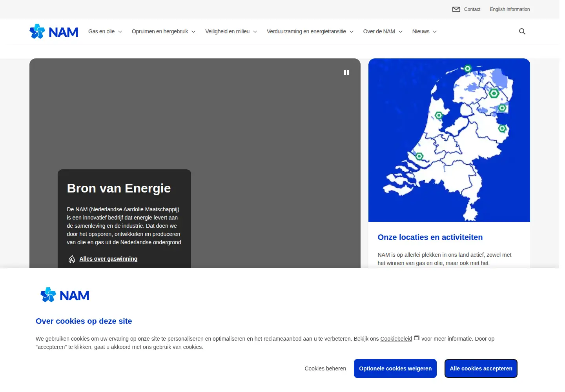Switch to English information
Viewport: 565px width, 392px height.
click(510, 9)
